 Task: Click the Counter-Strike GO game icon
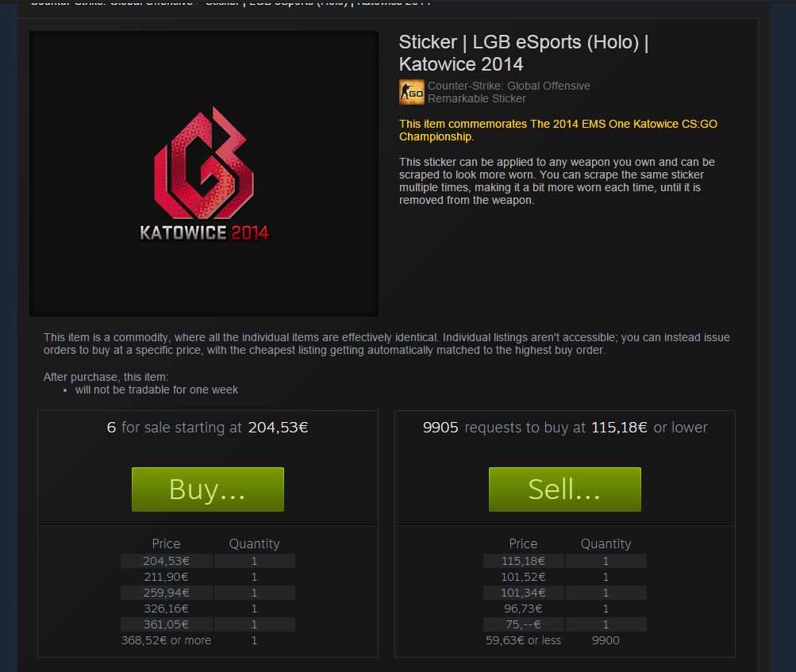coord(412,92)
